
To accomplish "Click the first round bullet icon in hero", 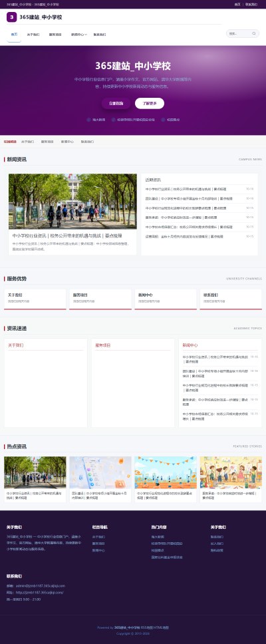I will 88,120.
